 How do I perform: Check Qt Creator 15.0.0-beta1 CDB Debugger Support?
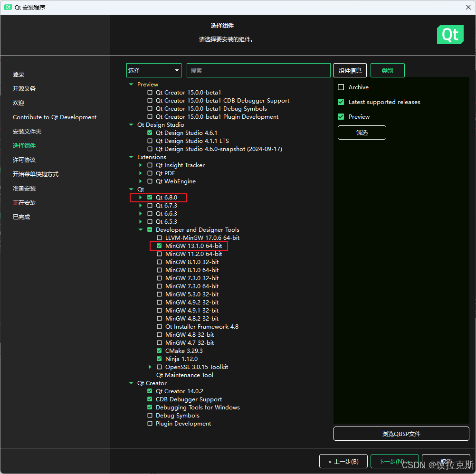click(x=150, y=100)
